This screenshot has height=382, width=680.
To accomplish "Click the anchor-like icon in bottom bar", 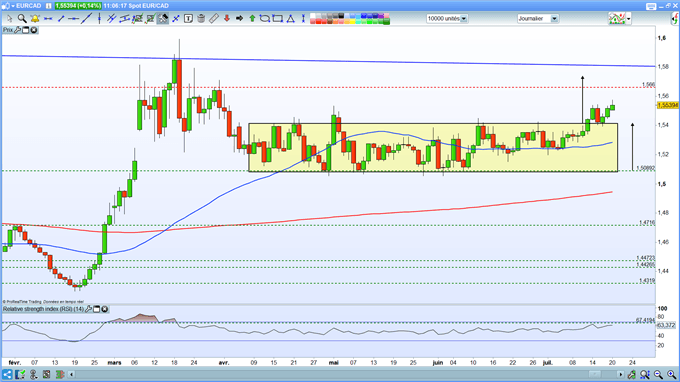I will pyautogui.click(x=33, y=374).
